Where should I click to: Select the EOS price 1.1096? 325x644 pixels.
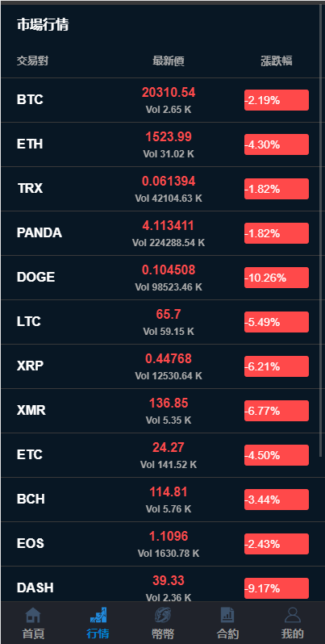pos(169,537)
